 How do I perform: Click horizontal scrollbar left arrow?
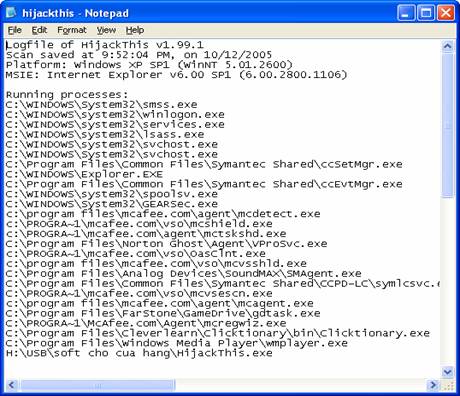(12, 385)
